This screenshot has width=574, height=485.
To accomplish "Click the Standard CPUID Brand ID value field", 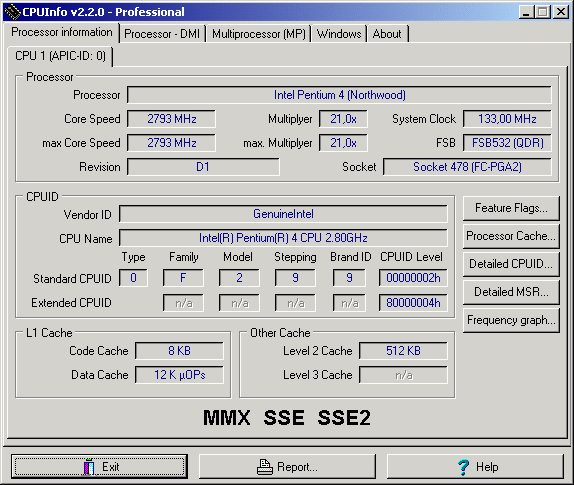I will (x=349, y=278).
